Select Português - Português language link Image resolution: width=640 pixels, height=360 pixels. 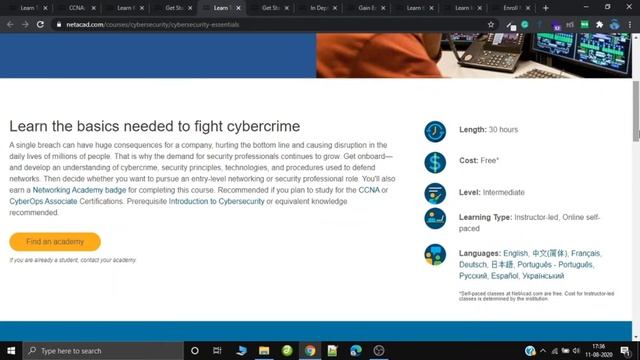click(x=555, y=264)
